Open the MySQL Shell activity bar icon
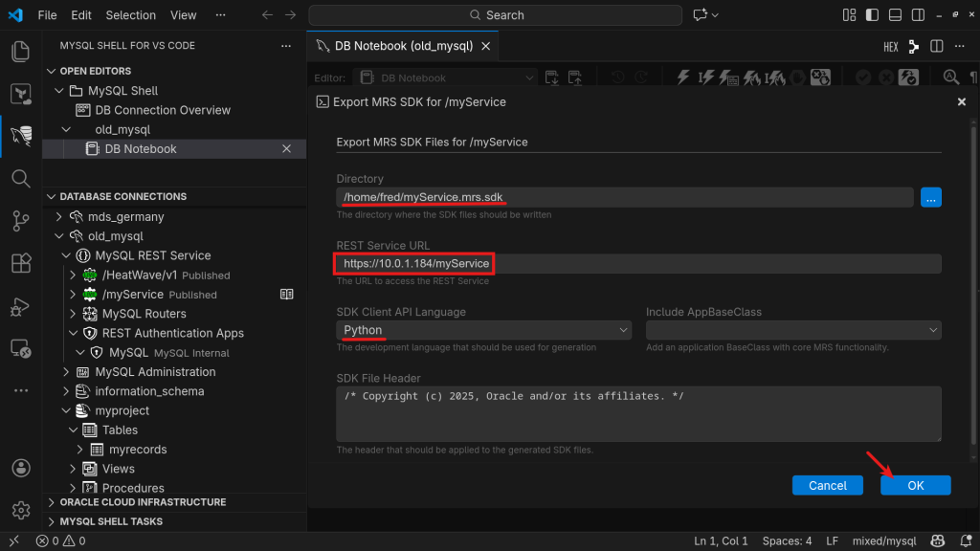Screen dimensions: 980x551 point(20,135)
